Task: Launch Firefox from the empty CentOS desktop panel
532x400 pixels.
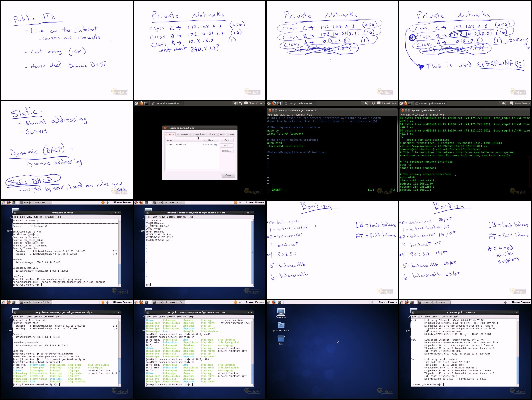Action: [x=274, y=302]
